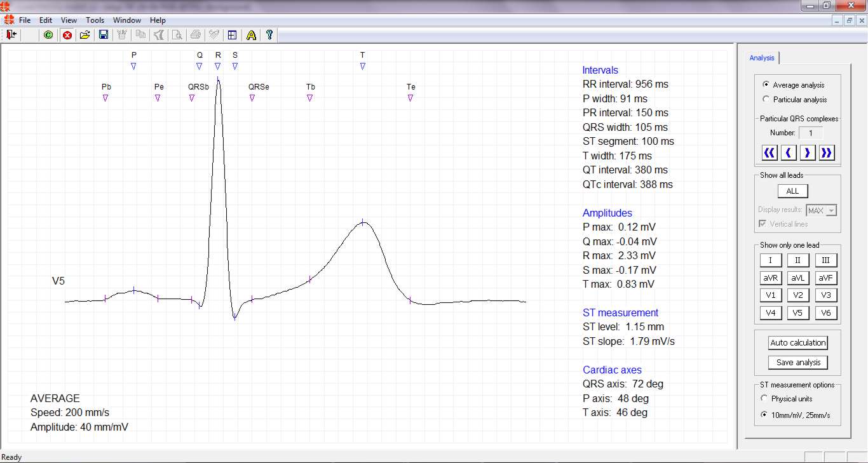Select Physical units ST measurement option
868x463 pixels.
click(x=764, y=399)
